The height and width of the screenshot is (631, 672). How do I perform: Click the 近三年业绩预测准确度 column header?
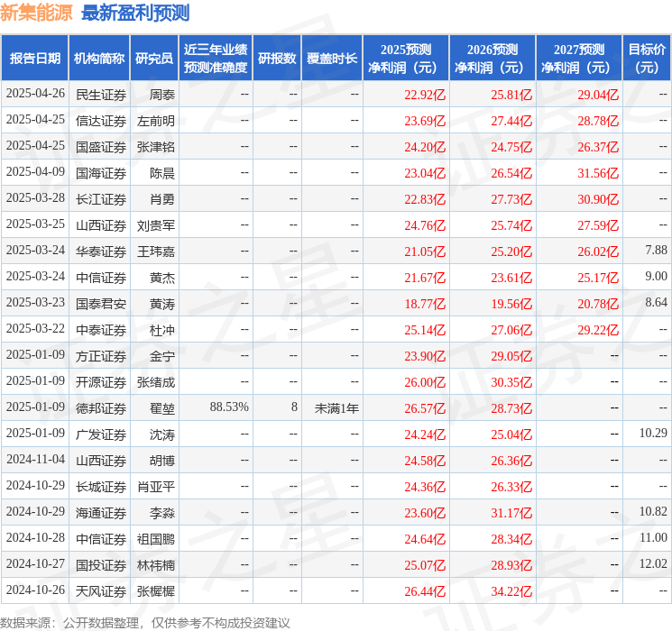pos(216,59)
